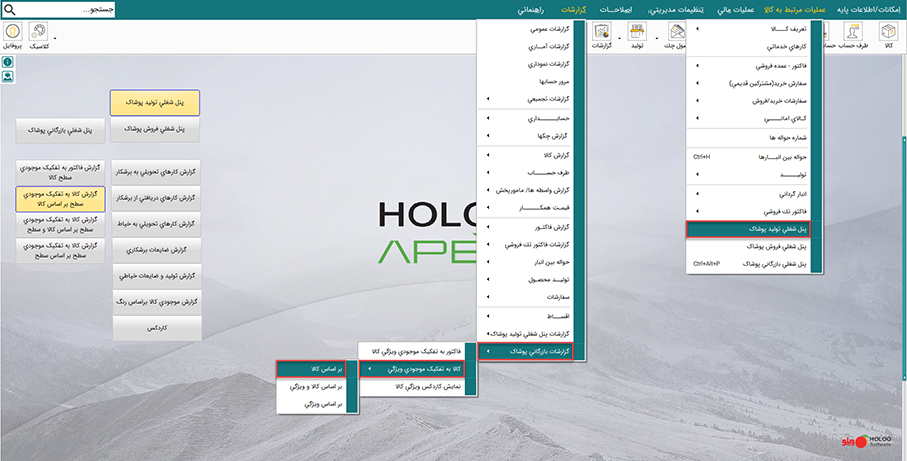The width and height of the screenshot is (907, 461).
Task: Expand the سفارشات خريد/فروش submenu
Action: (749, 101)
